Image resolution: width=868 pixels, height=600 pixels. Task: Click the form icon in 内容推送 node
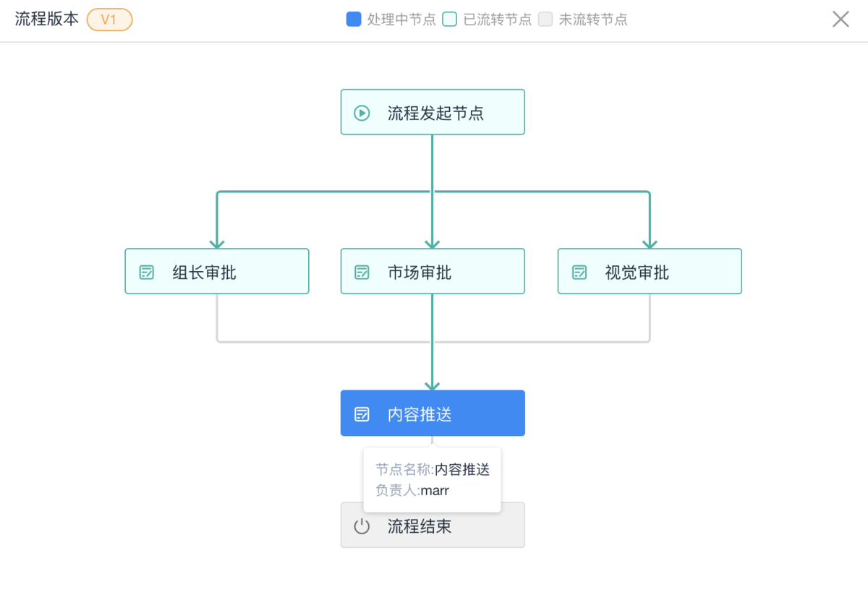[x=362, y=414]
